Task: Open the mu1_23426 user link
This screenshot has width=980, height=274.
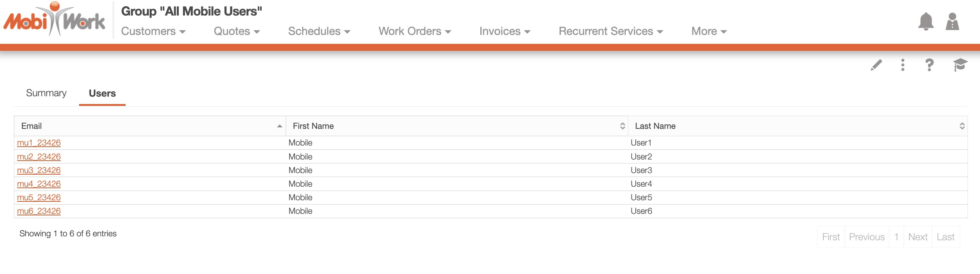Action: click(x=39, y=143)
